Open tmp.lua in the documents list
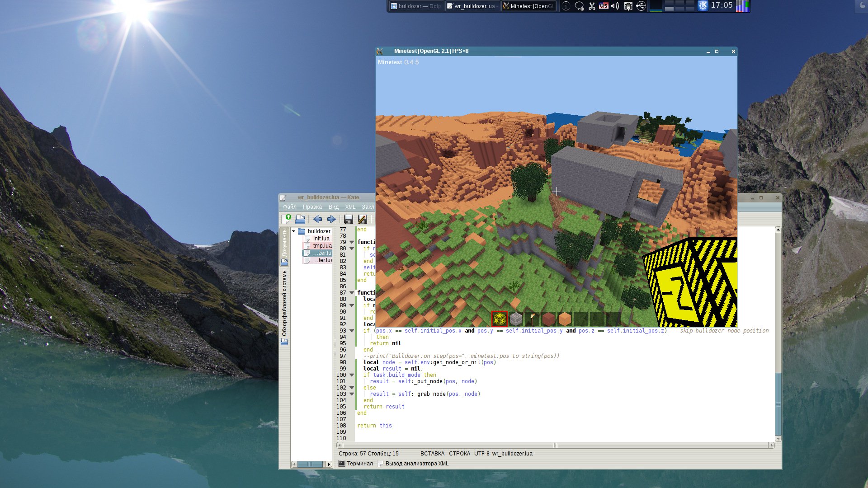868x488 pixels. point(318,246)
